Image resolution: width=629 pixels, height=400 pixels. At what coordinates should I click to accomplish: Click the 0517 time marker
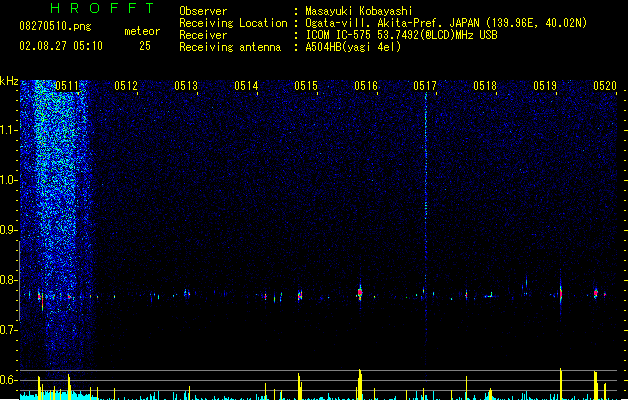(425, 86)
